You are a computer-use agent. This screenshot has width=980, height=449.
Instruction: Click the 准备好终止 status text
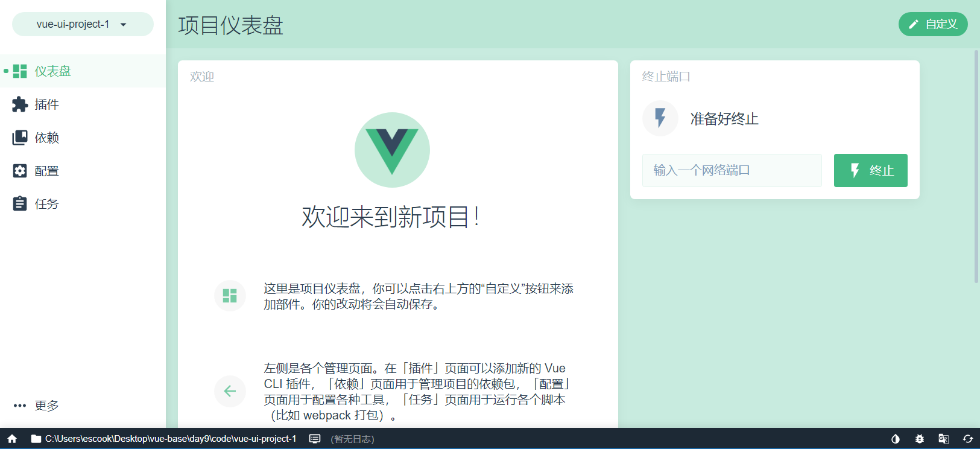pos(724,119)
